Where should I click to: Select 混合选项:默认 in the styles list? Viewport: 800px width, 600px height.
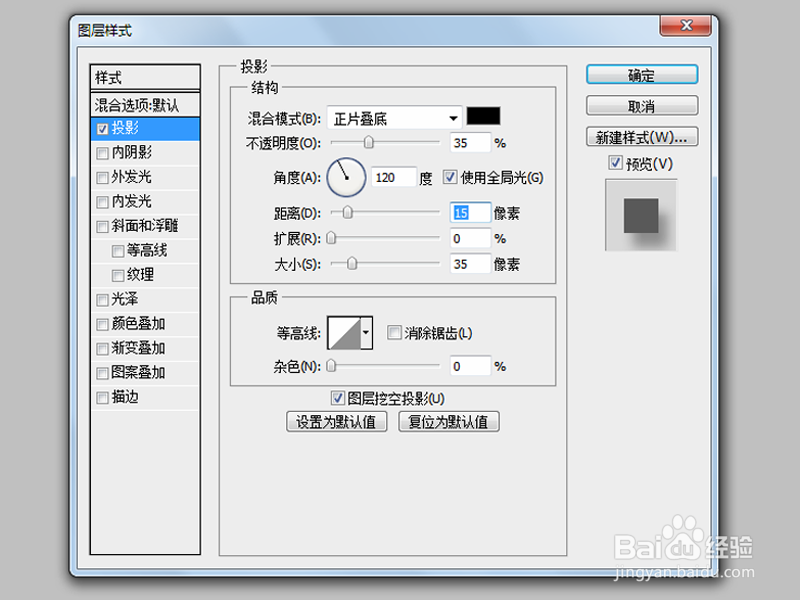tap(137, 103)
